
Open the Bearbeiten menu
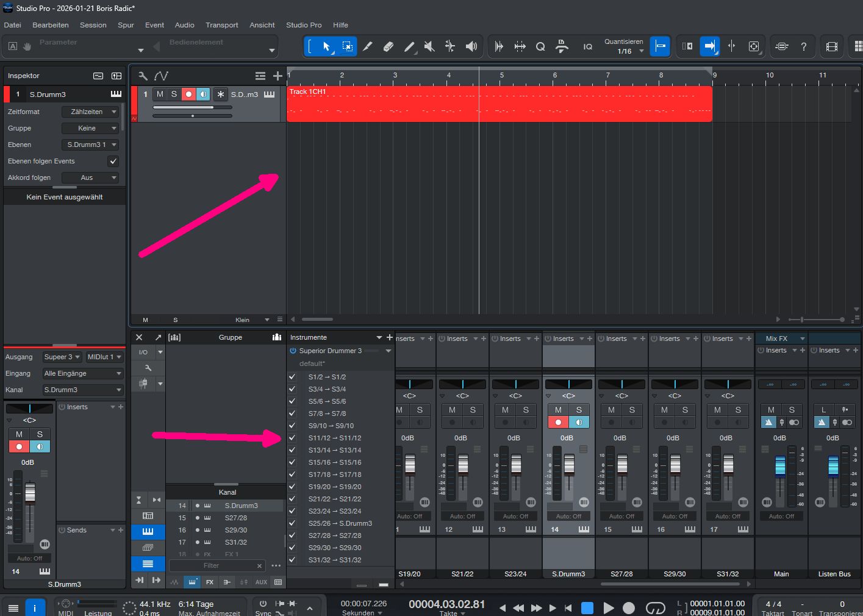(x=50, y=25)
